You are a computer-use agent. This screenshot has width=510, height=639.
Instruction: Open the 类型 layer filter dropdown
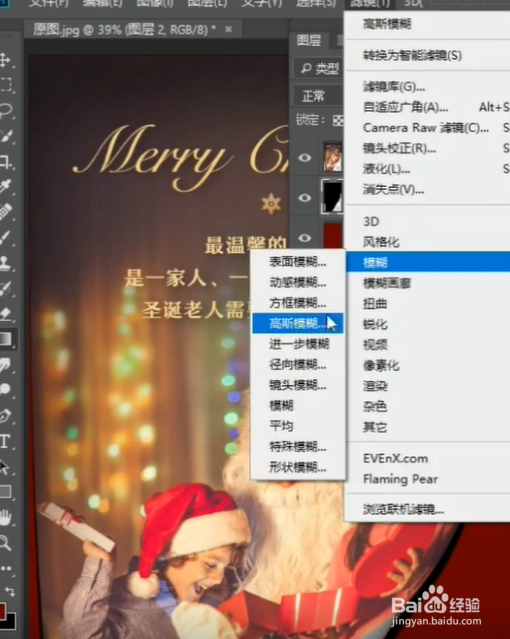click(319, 68)
